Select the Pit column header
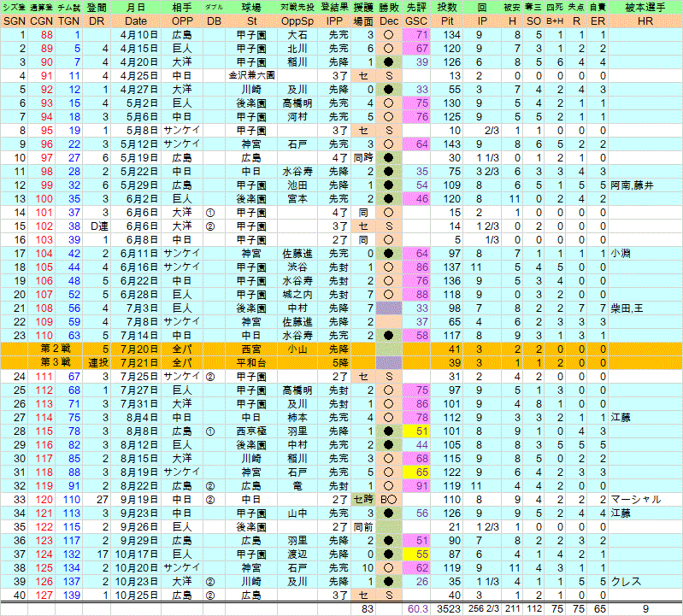This screenshot has height=616, width=683. 447,21
